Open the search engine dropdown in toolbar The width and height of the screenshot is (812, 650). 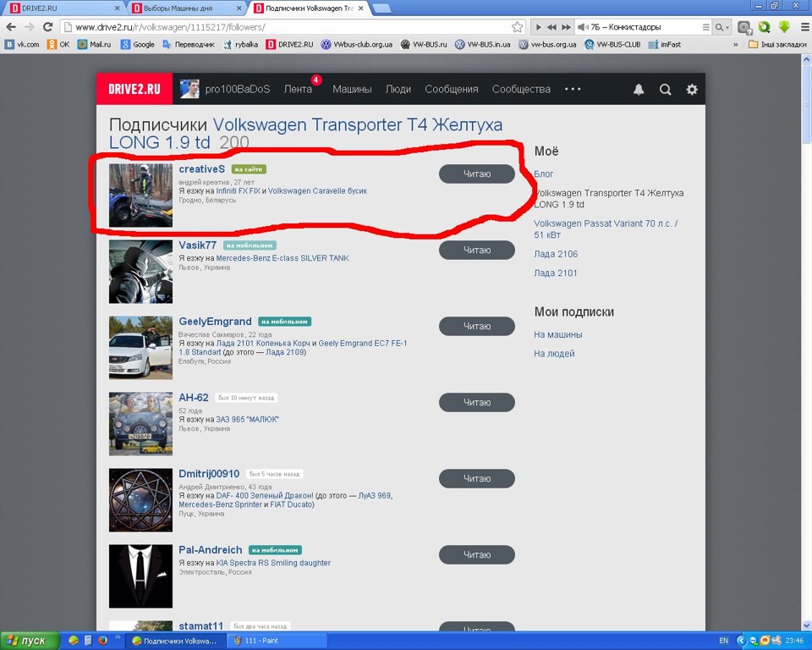[721, 27]
